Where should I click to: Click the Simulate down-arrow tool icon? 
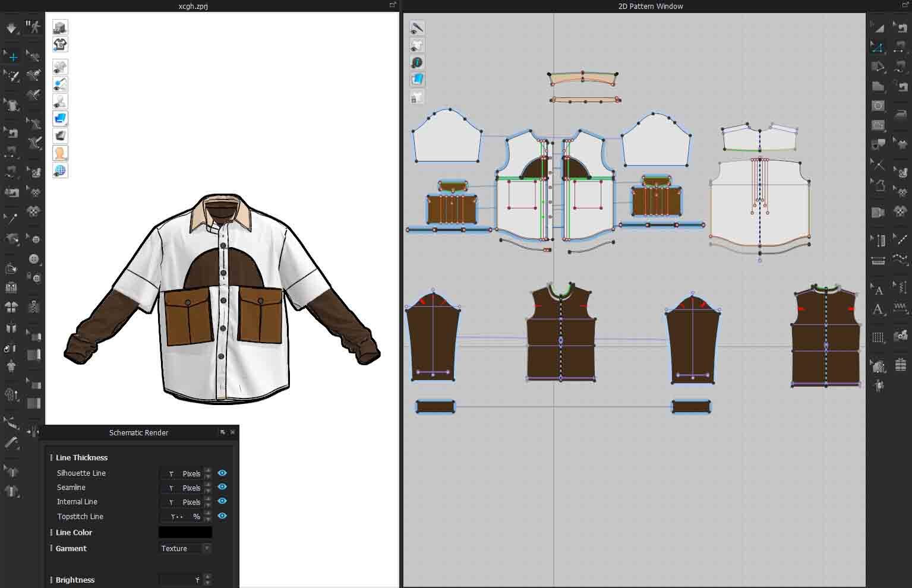[11, 27]
